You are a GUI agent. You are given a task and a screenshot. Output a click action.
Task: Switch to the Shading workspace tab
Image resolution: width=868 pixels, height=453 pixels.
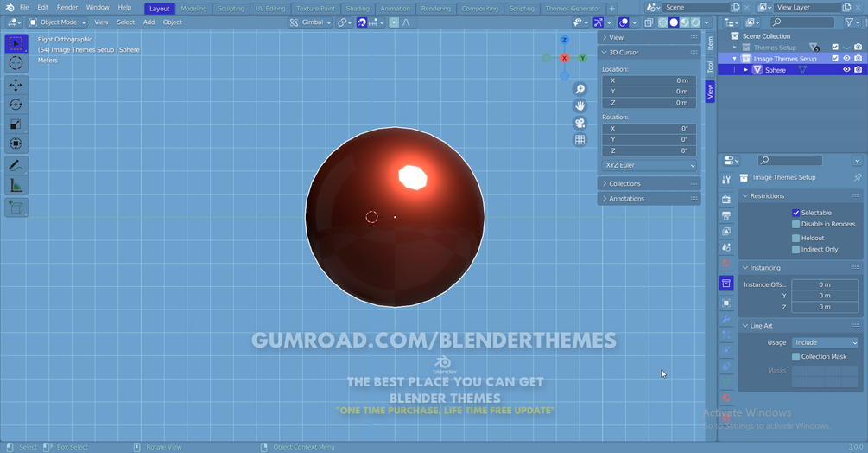pos(358,9)
